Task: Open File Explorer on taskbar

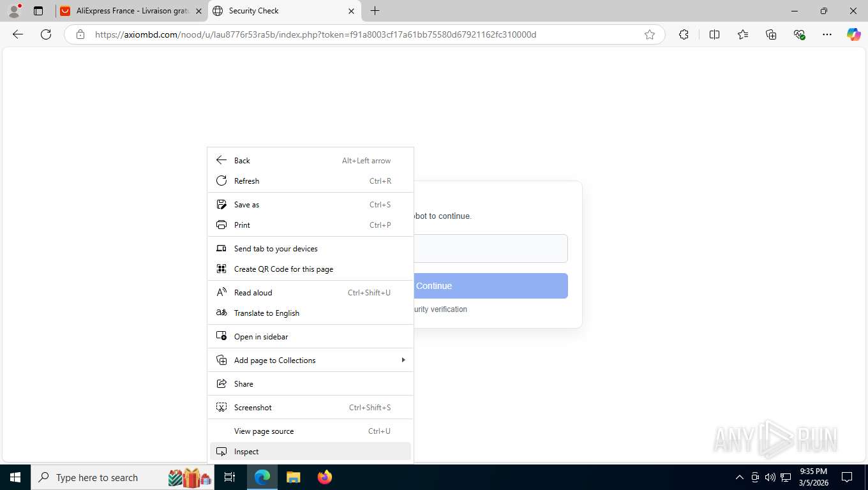Action: (x=293, y=477)
